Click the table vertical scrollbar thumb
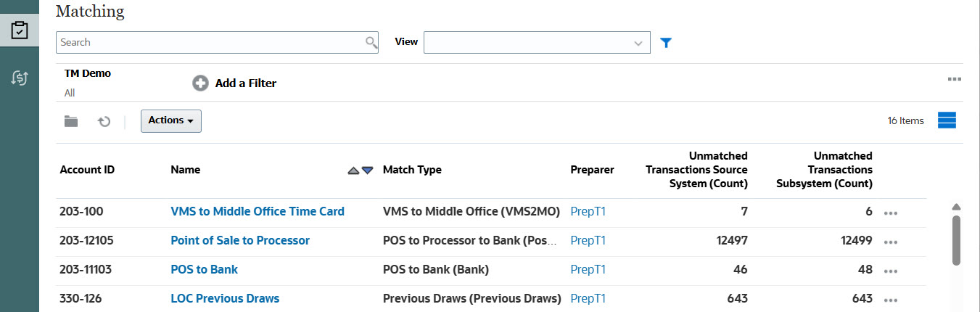Image resolution: width=980 pixels, height=312 pixels. [956, 239]
